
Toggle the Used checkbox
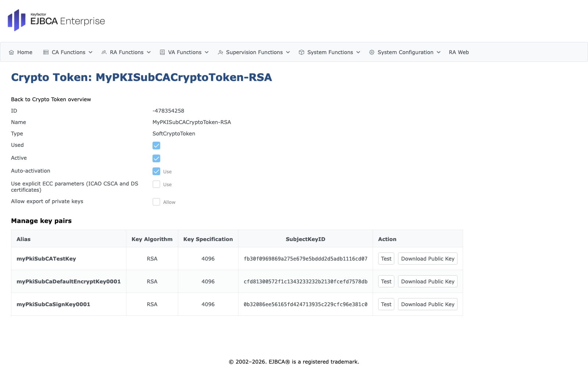156,145
